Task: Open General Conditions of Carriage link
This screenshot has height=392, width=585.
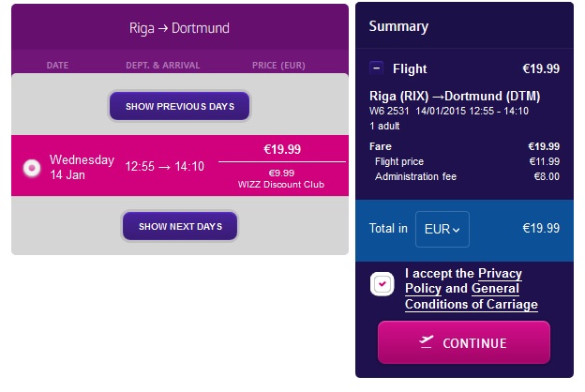Action: (x=472, y=296)
